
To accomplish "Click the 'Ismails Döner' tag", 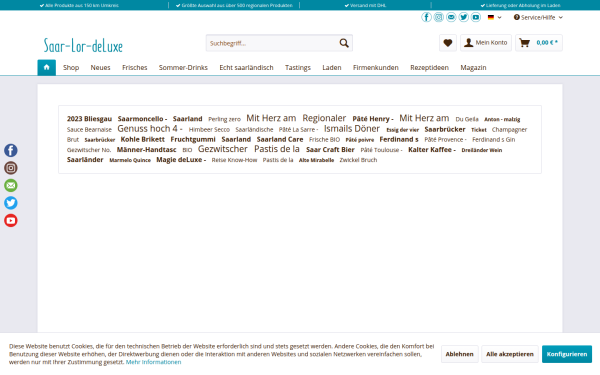I will [x=352, y=129].
